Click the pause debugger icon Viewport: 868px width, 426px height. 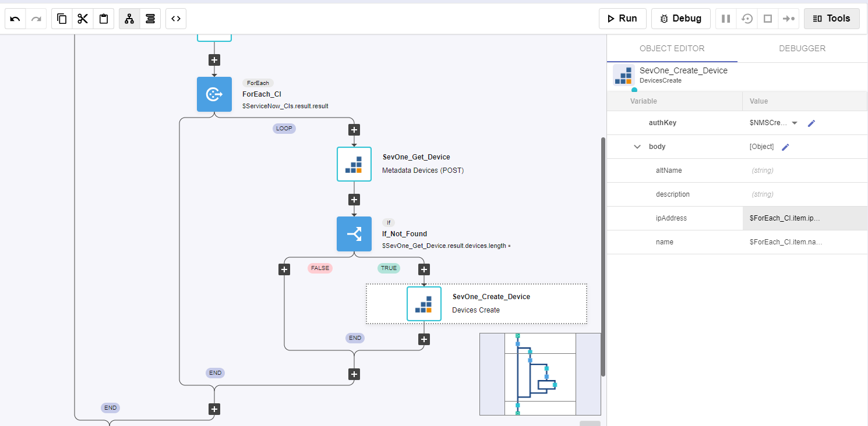coord(726,19)
